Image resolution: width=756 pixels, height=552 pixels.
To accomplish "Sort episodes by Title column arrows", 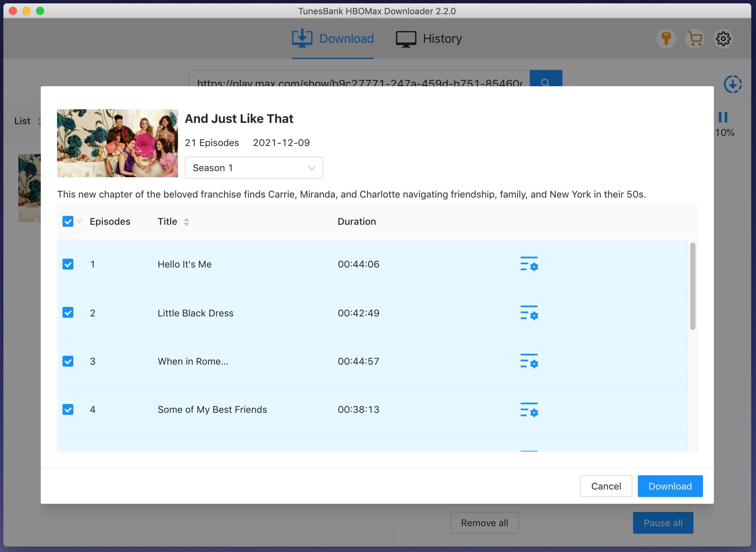I will (186, 222).
